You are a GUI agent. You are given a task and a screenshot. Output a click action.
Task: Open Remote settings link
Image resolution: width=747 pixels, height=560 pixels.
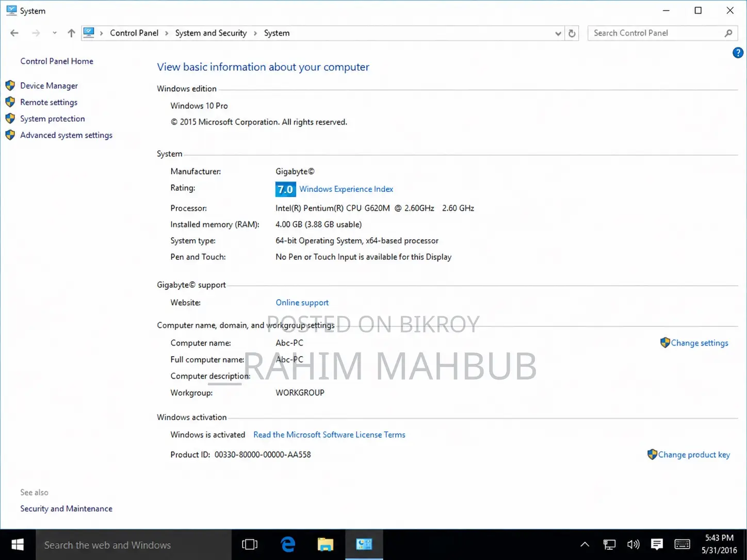coord(48,102)
